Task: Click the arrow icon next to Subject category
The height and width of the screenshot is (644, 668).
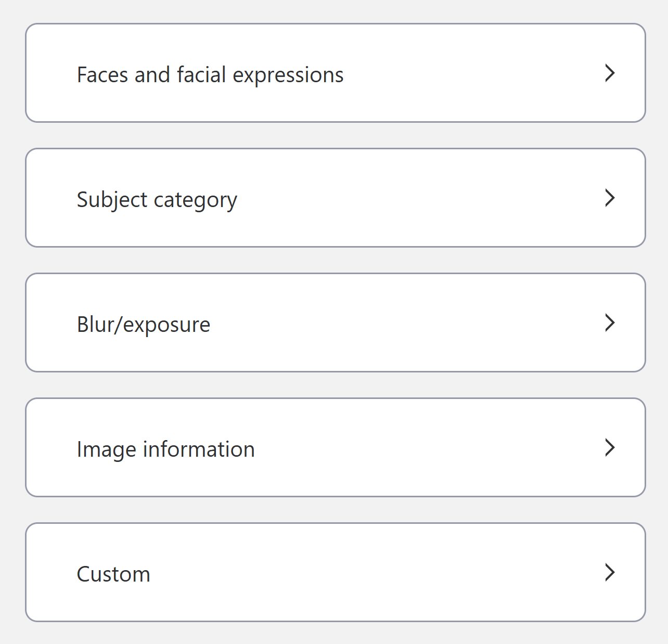Action: (610, 198)
